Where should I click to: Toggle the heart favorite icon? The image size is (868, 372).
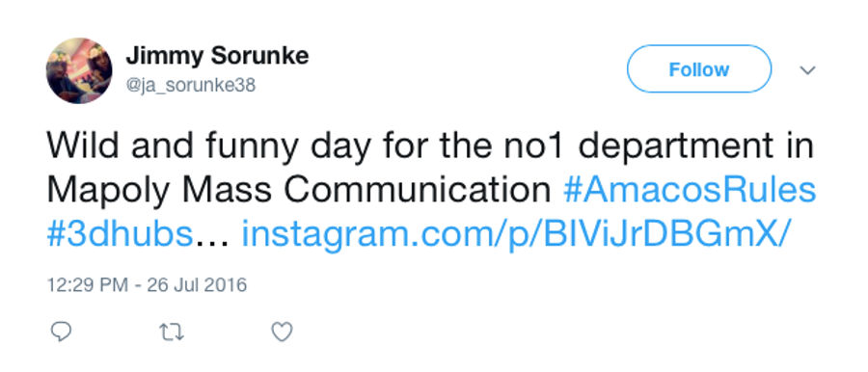coord(282,332)
